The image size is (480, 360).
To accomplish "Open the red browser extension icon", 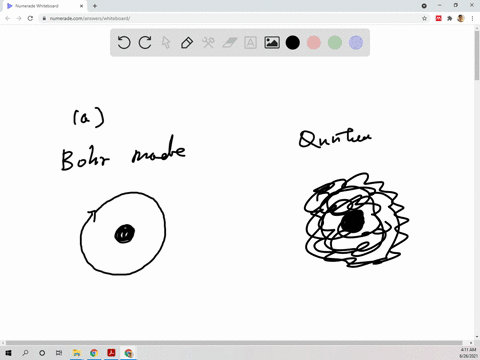I will click(438, 18).
